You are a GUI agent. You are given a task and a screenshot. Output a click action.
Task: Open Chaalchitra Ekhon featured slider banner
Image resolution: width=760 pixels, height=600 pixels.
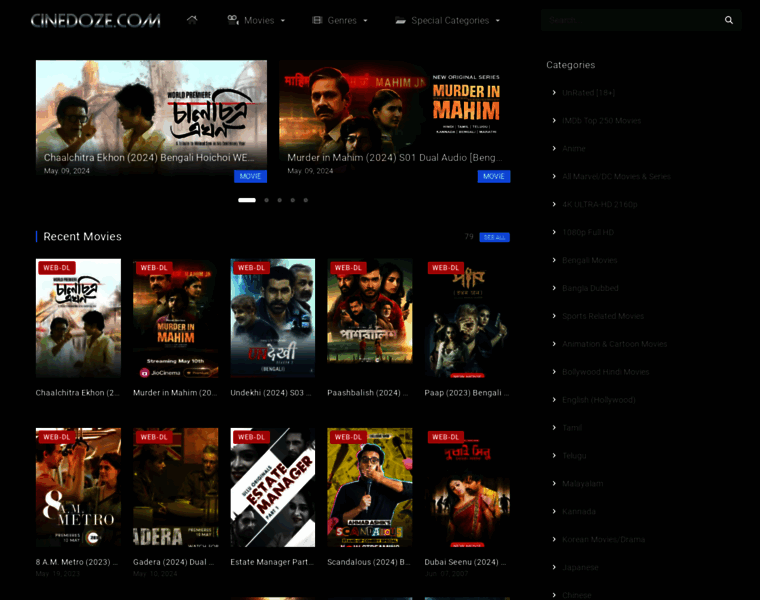(x=151, y=117)
